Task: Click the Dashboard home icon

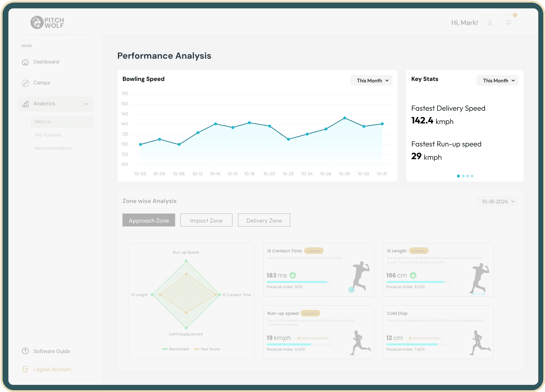Action: click(x=25, y=62)
